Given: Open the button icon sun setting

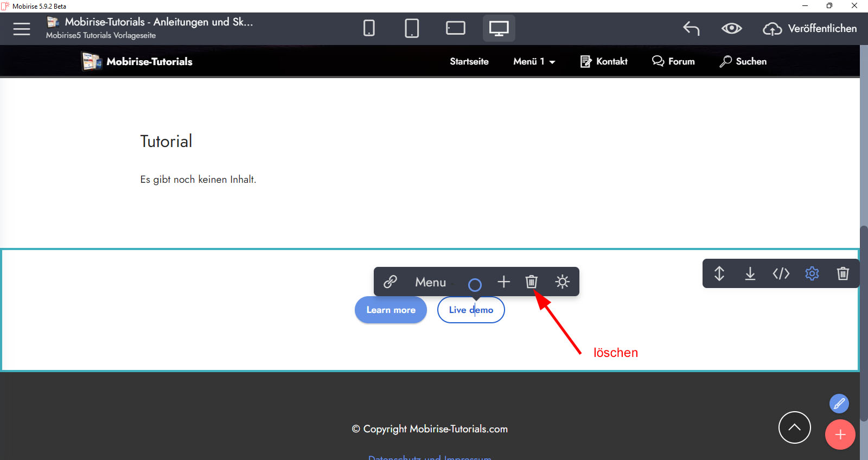Looking at the screenshot, I should pos(563,282).
